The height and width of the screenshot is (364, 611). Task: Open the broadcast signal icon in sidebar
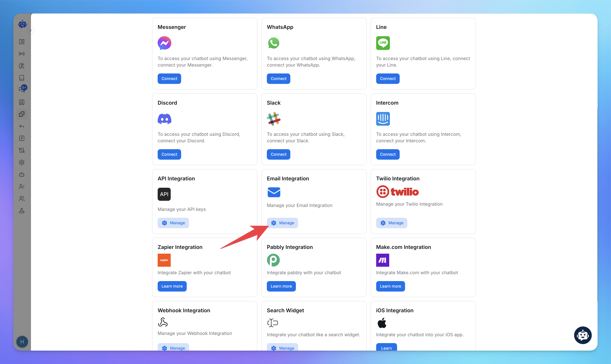[x=22, y=54]
